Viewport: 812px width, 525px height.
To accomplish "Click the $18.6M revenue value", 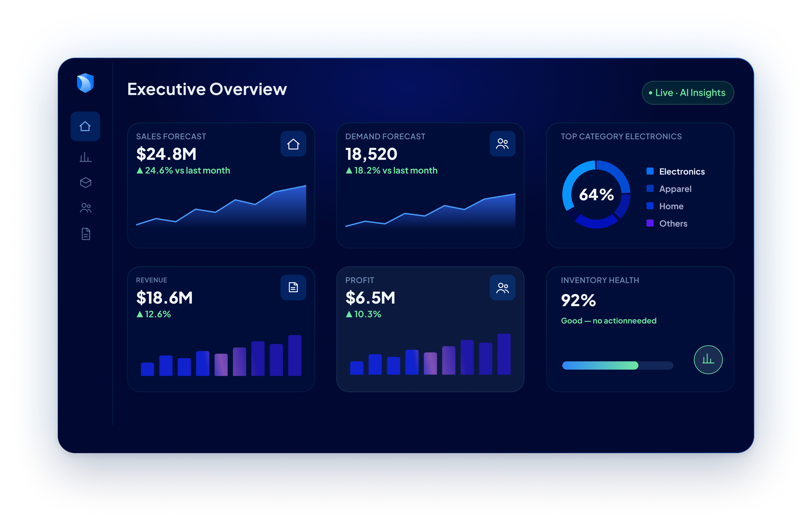I will (164, 298).
